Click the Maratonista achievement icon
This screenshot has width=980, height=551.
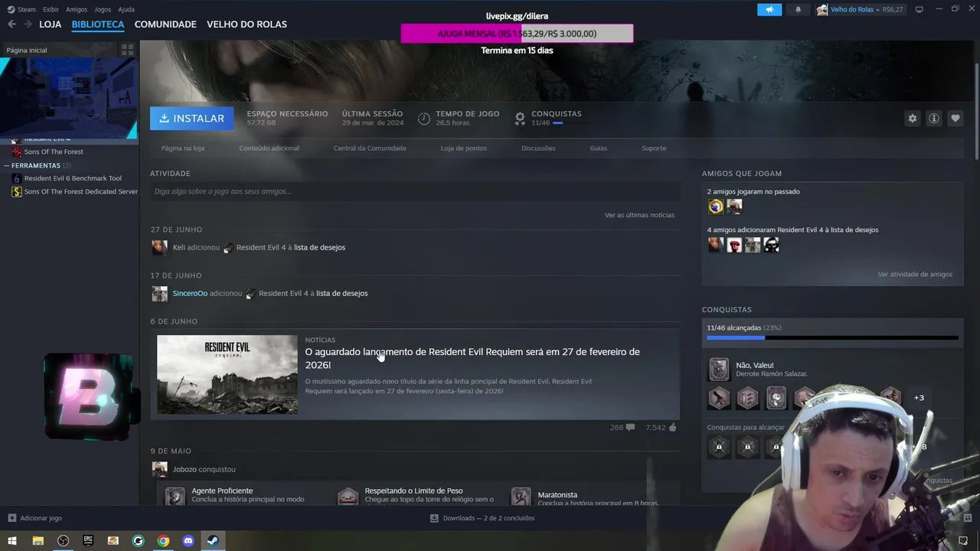(521, 496)
